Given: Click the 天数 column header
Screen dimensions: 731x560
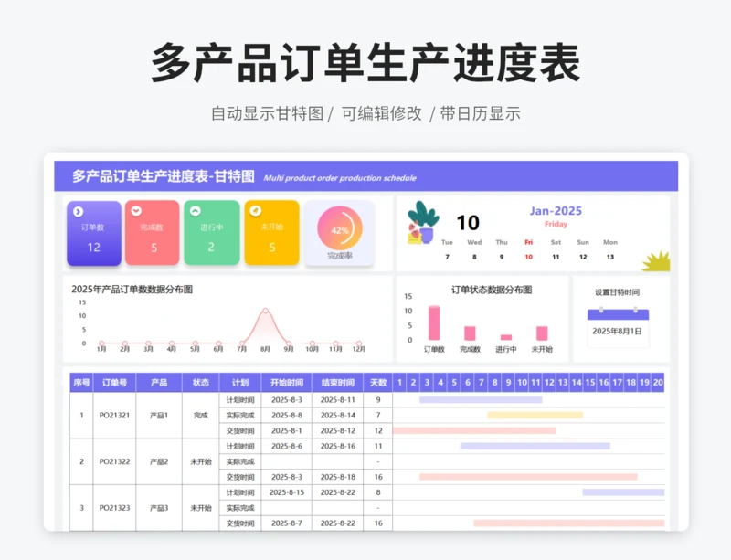Looking at the screenshot, I should click(378, 383).
